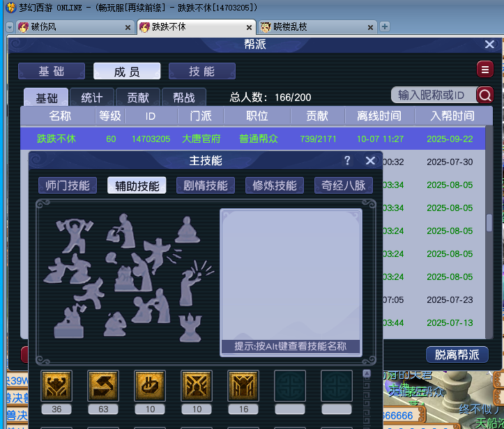The image size is (504, 429).
Task: Close the 晓楼乱枝 tab
Action: click(370, 28)
